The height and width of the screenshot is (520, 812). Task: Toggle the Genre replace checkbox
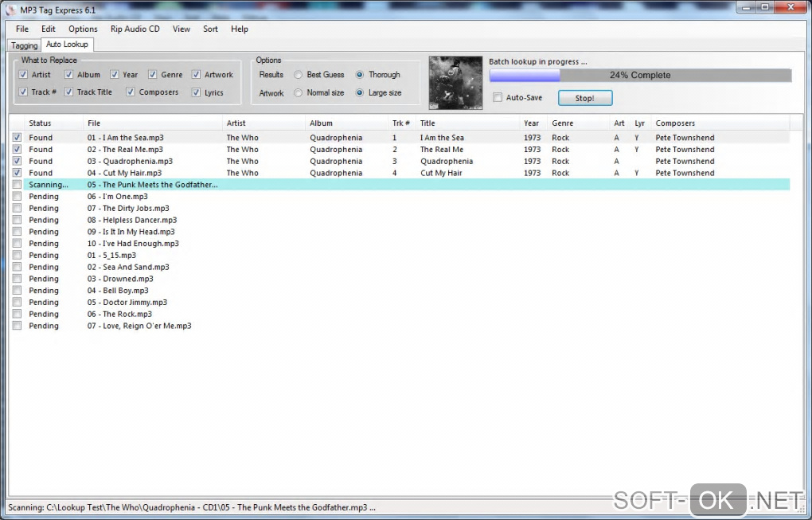coord(152,75)
